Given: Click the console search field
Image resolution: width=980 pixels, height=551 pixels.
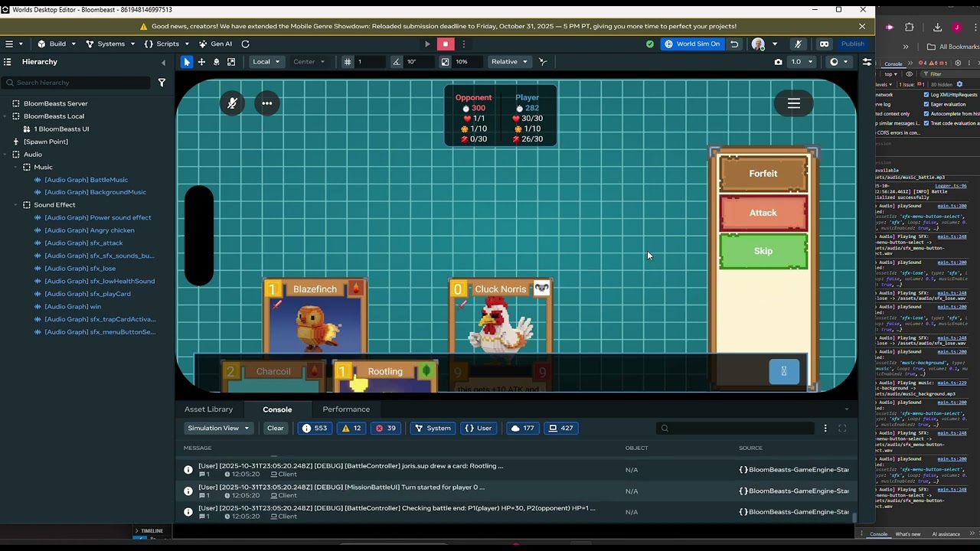Looking at the screenshot, I should tap(735, 429).
